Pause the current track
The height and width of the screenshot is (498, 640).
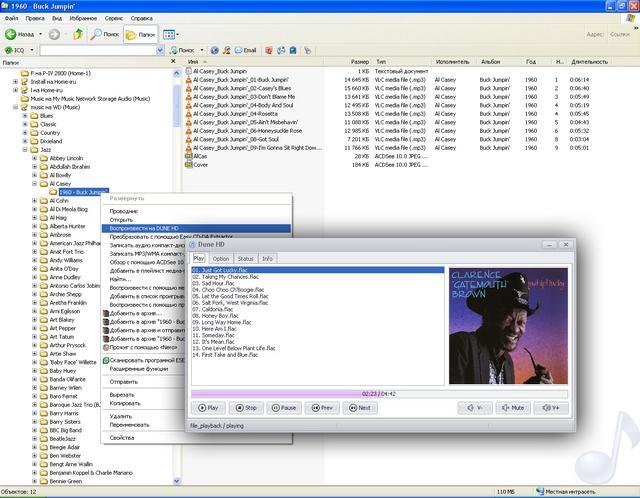[x=284, y=407]
